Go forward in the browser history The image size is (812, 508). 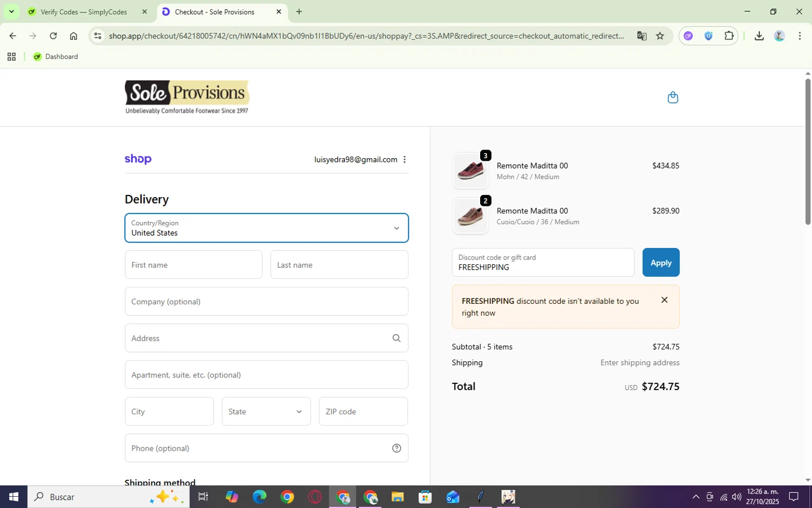[33, 36]
